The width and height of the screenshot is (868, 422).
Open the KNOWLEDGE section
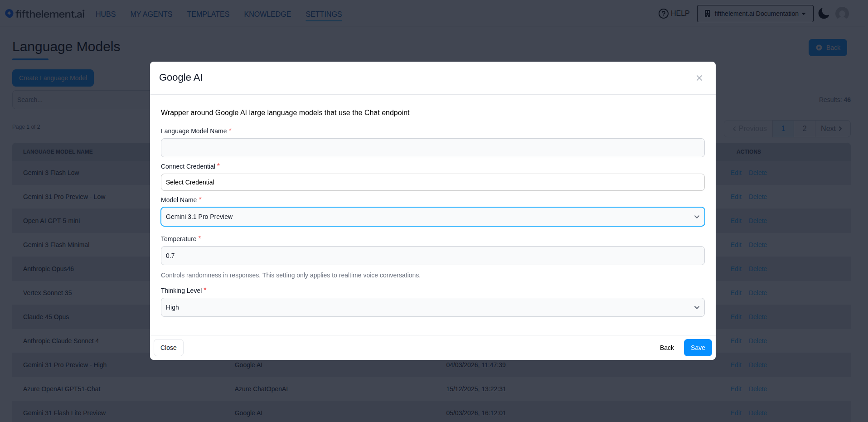click(x=267, y=14)
